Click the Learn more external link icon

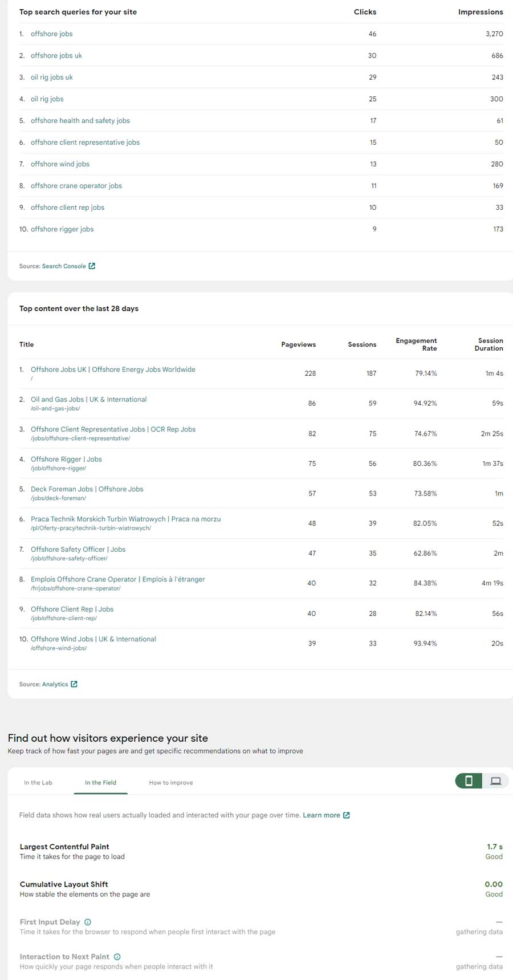tap(347, 815)
